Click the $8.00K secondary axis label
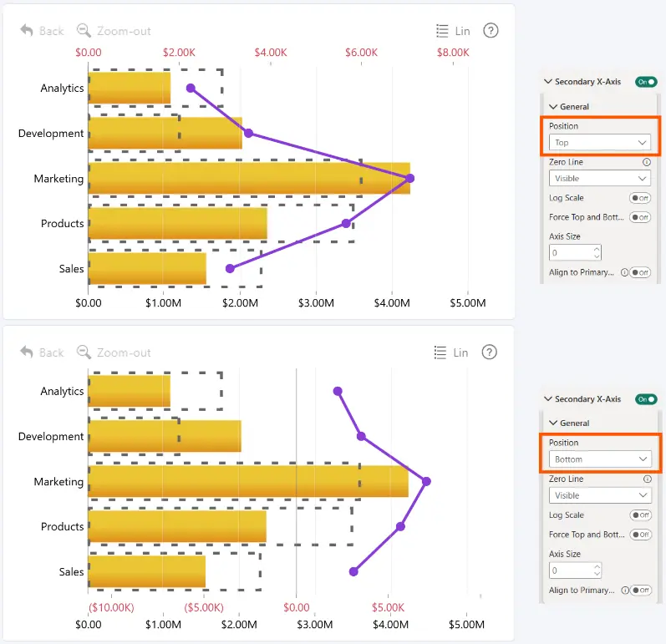This screenshot has height=644, width=666. coord(453,53)
